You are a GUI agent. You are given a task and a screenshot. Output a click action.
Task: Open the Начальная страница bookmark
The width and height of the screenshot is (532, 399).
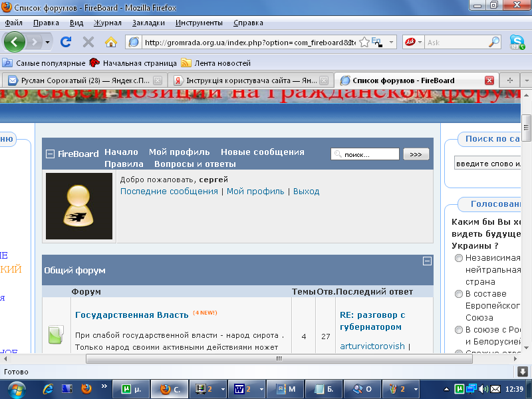coord(132,63)
